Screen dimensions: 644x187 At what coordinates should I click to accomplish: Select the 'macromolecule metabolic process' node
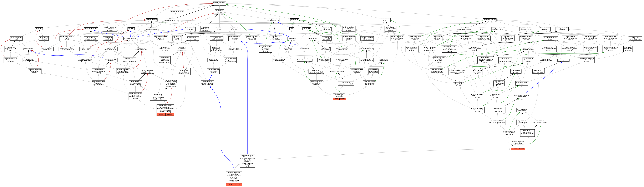tap(528, 49)
